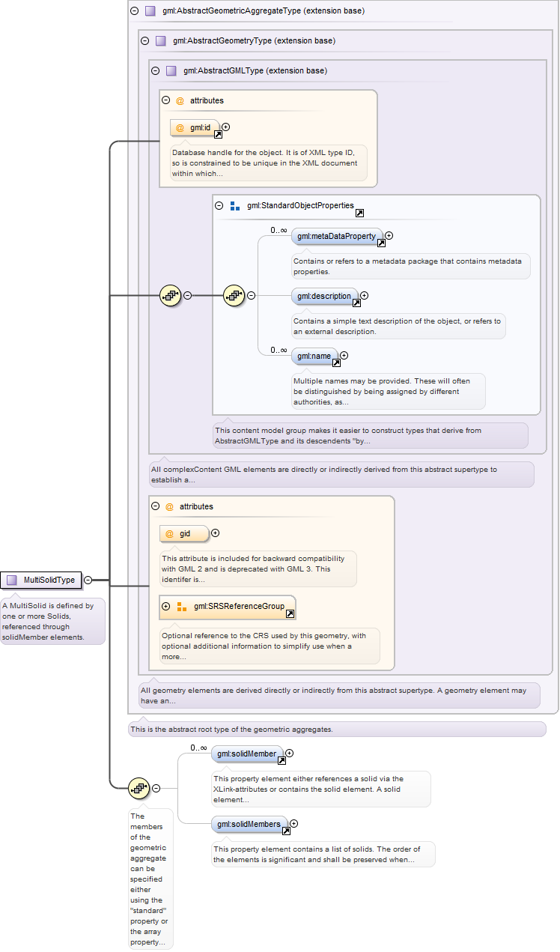Viewport: 560px width, 952px height.
Task: Expand gml:SRSReferenceGroup plus button
Action: (x=166, y=606)
